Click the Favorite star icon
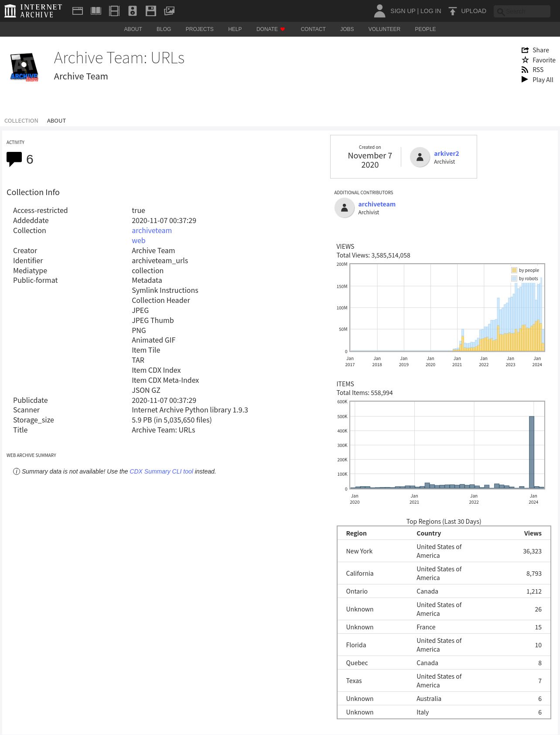This screenshot has width=560, height=735. pyautogui.click(x=525, y=60)
